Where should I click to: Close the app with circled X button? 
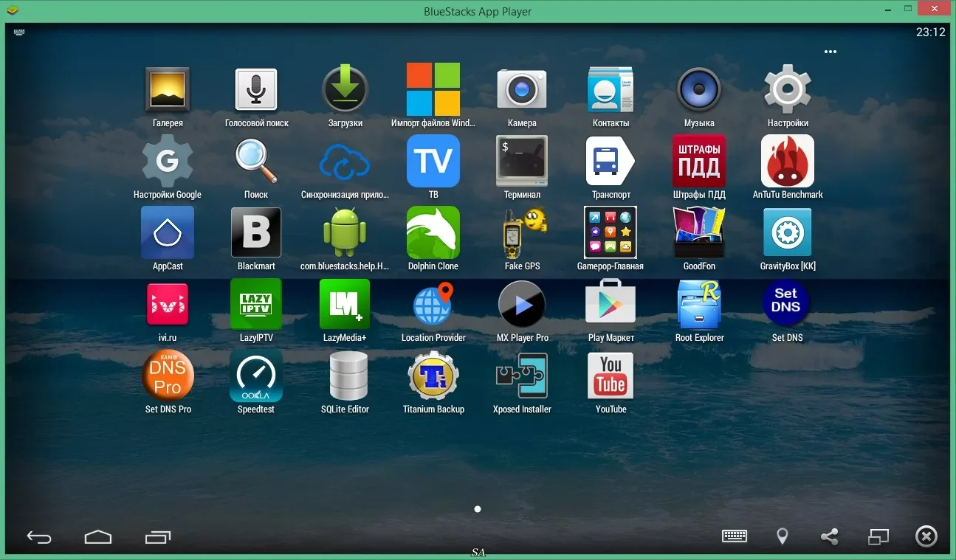[926, 536]
